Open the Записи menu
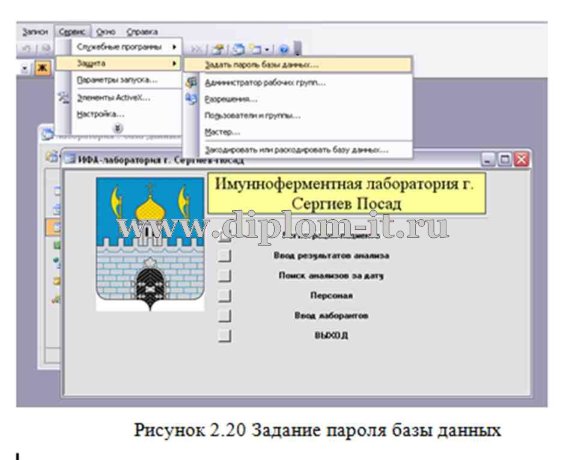This screenshot has height=460, width=569. pyautogui.click(x=35, y=32)
